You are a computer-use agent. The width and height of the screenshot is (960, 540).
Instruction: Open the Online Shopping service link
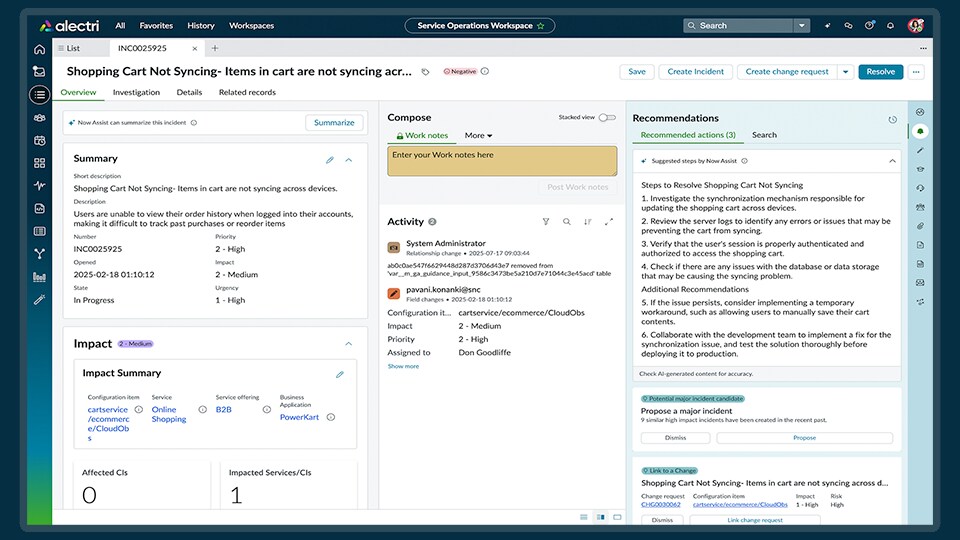[x=169, y=414]
